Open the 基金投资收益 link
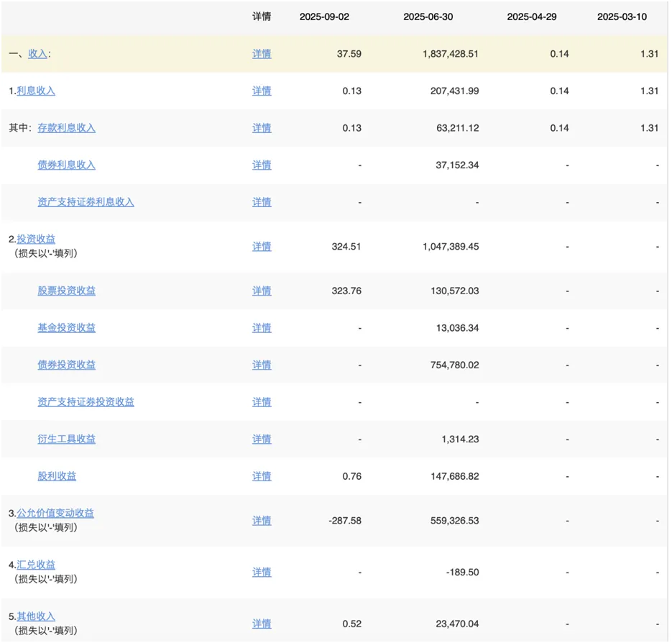This screenshot has width=672, height=643. click(x=66, y=328)
